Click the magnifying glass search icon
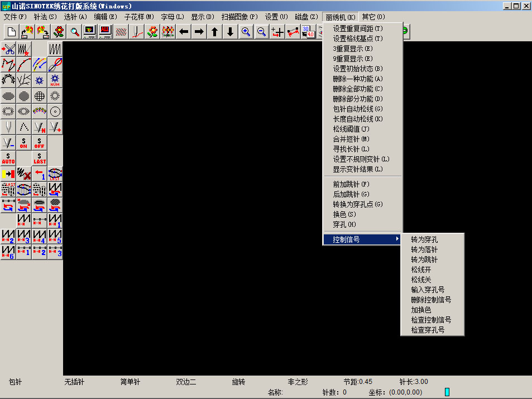 [74, 32]
